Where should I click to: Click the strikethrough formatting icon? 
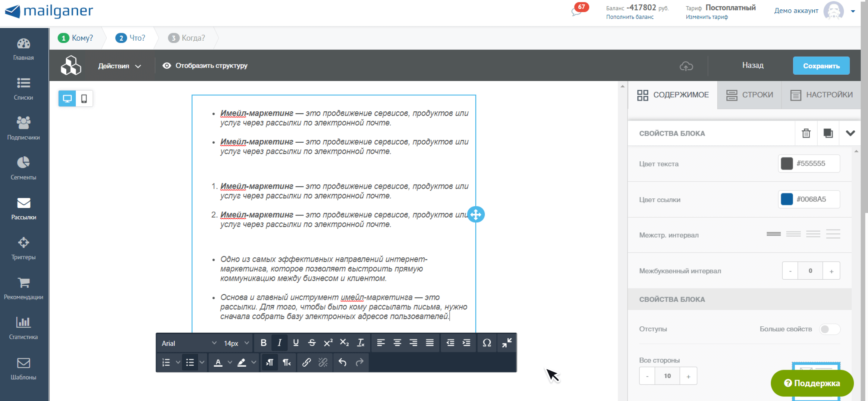point(312,343)
